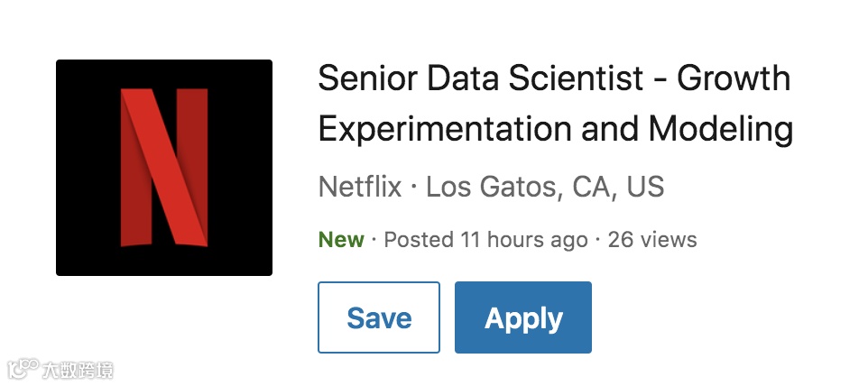Viewport: 868px width, 386px height.
Task: Open the Netflix company name link
Action: click(x=360, y=188)
